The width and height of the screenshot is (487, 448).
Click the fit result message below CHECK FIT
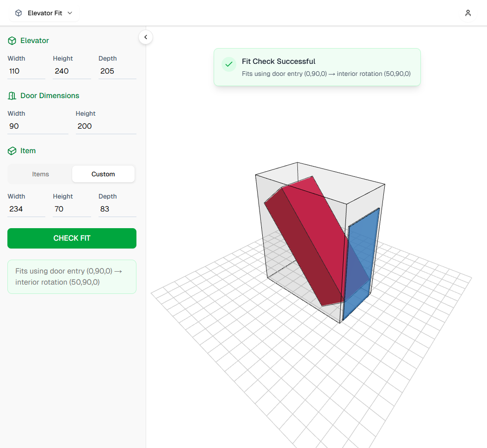pos(72,276)
